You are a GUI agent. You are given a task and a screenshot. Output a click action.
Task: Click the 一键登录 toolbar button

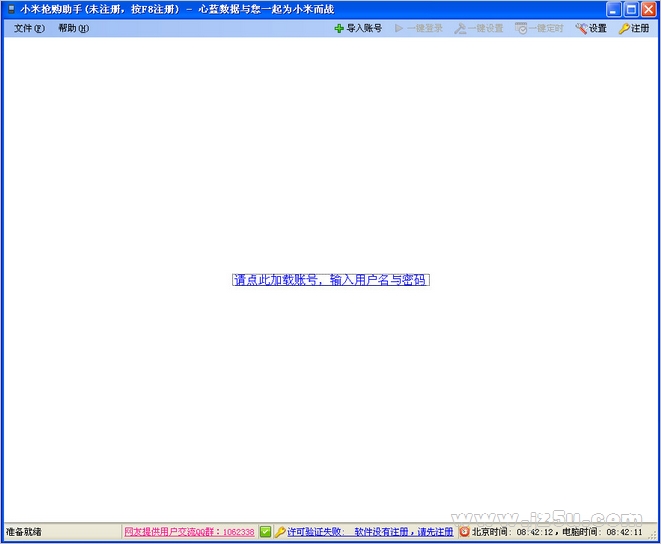[x=419, y=28]
